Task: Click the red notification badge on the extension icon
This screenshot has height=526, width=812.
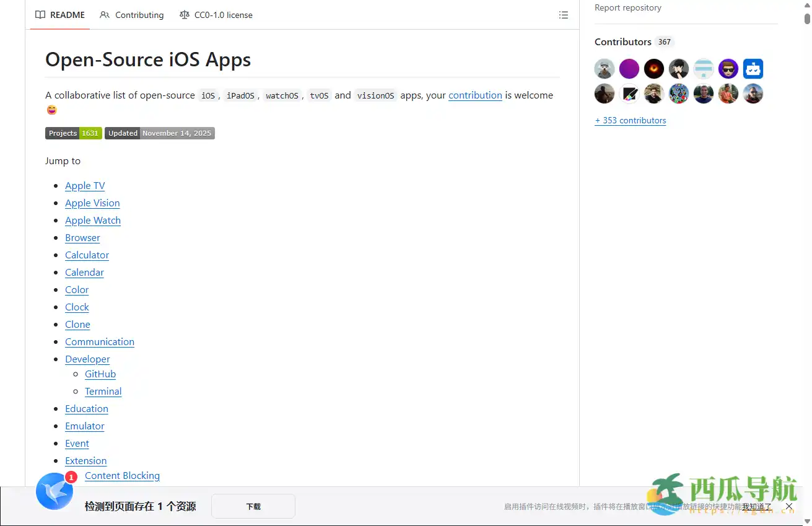Action: 71,477
